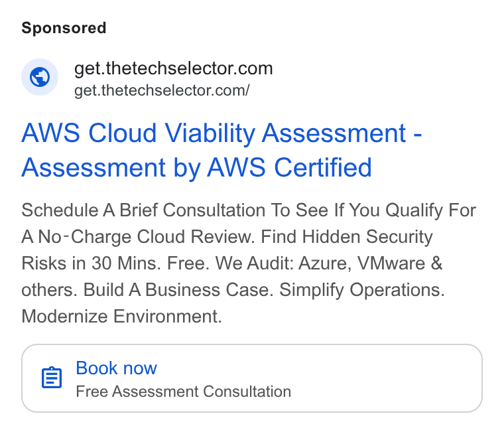Image resolution: width=504 pixels, height=434 pixels.
Task: Click the Book now link
Action: [x=116, y=368]
